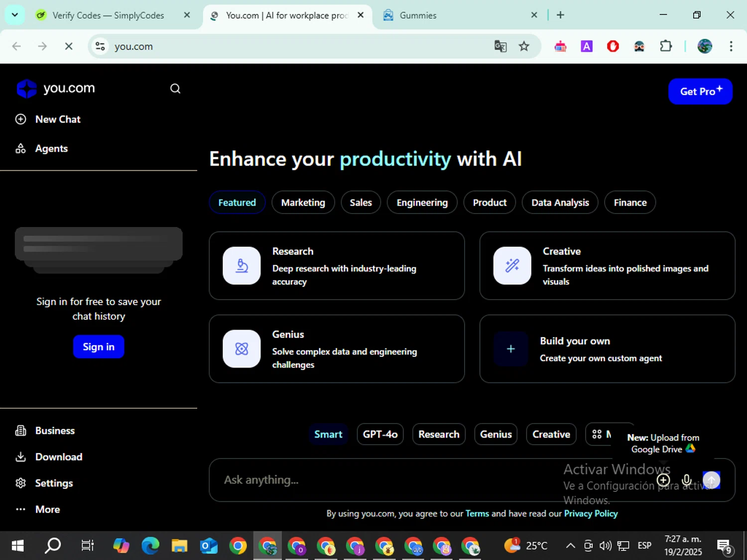Choose the Smart mode chip
Image resolution: width=747 pixels, height=560 pixels.
click(x=328, y=435)
